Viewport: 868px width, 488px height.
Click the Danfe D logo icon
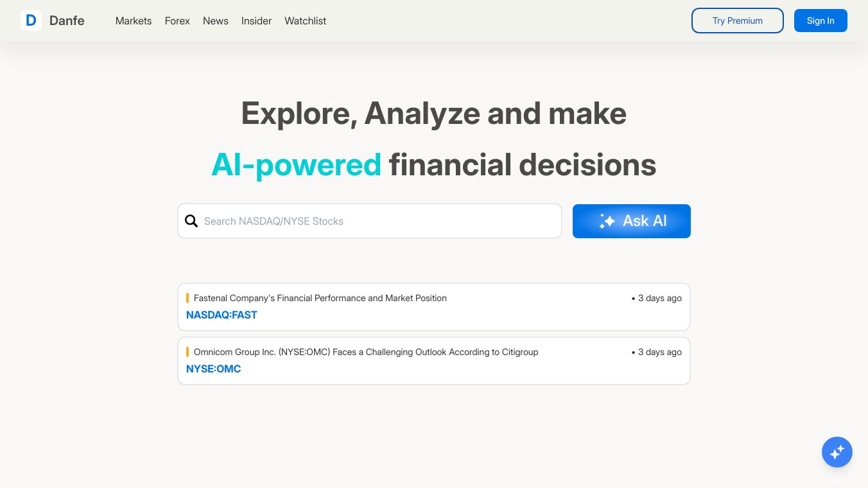[31, 21]
